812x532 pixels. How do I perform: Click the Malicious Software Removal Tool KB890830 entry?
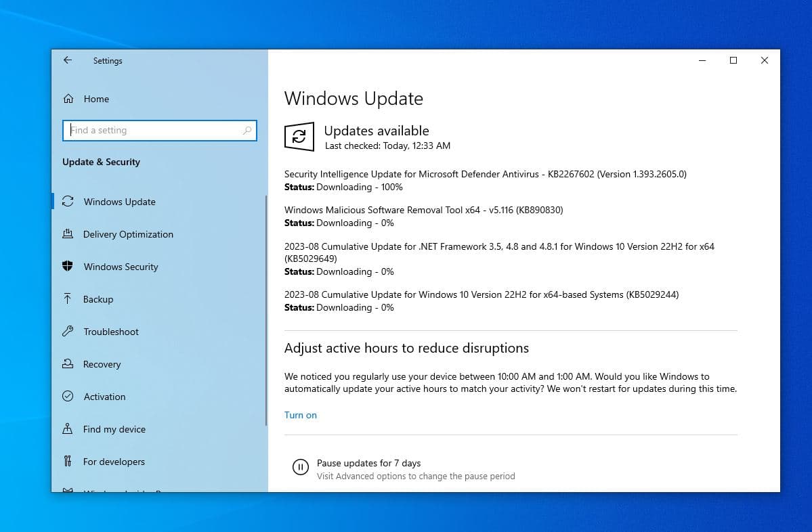(x=423, y=210)
